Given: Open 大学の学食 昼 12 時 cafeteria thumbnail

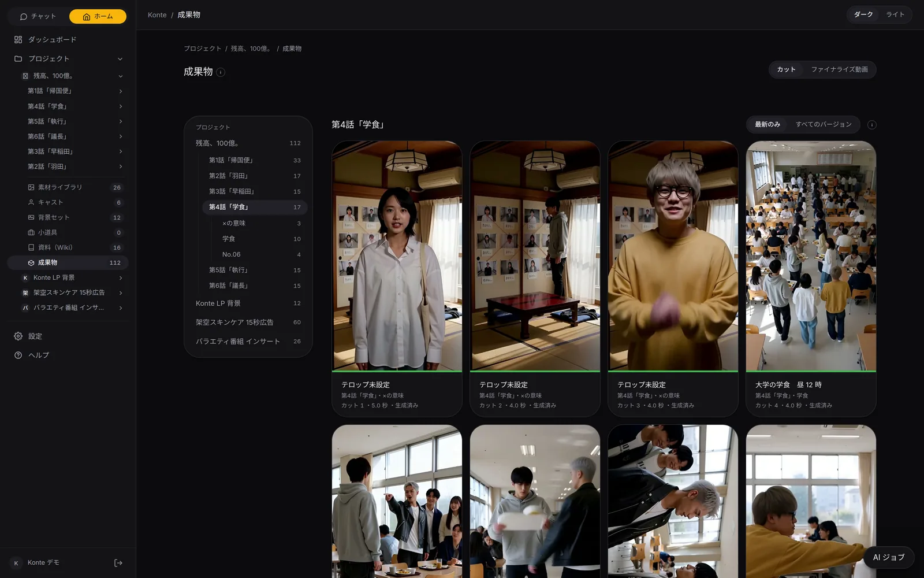Looking at the screenshot, I should pyautogui.click(x=811, y=256).
